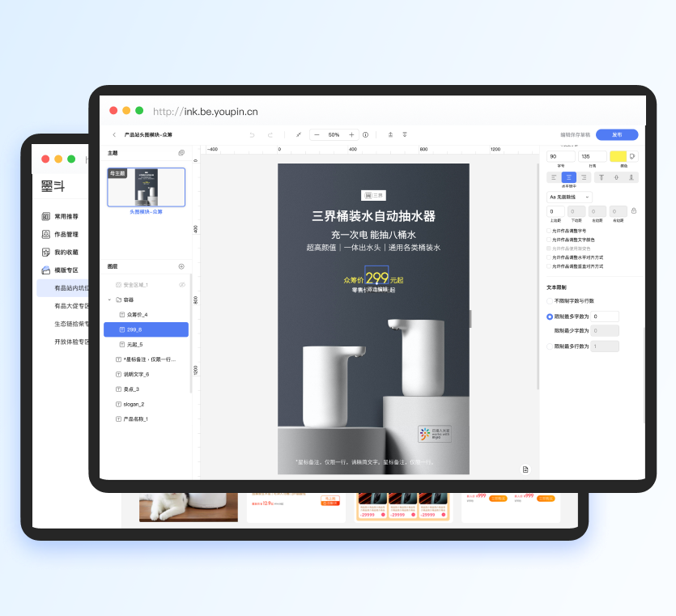Click the copy theme icon in the 主题 header

(181, 153)
